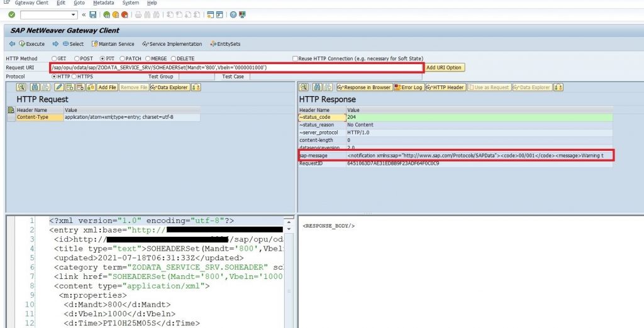644x328 pixels.
Task: Select the DELETE HTTP method
Action: click(174, 58)
